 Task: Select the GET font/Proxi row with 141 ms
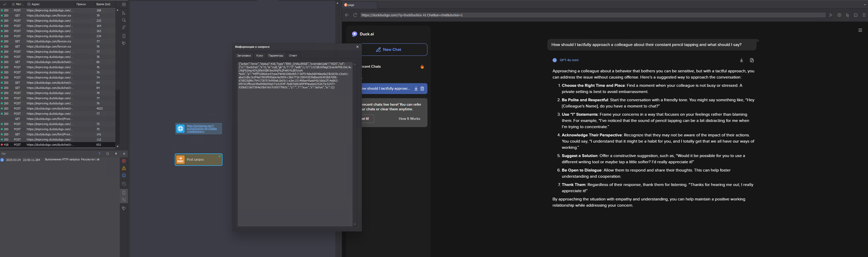point(58,134)
